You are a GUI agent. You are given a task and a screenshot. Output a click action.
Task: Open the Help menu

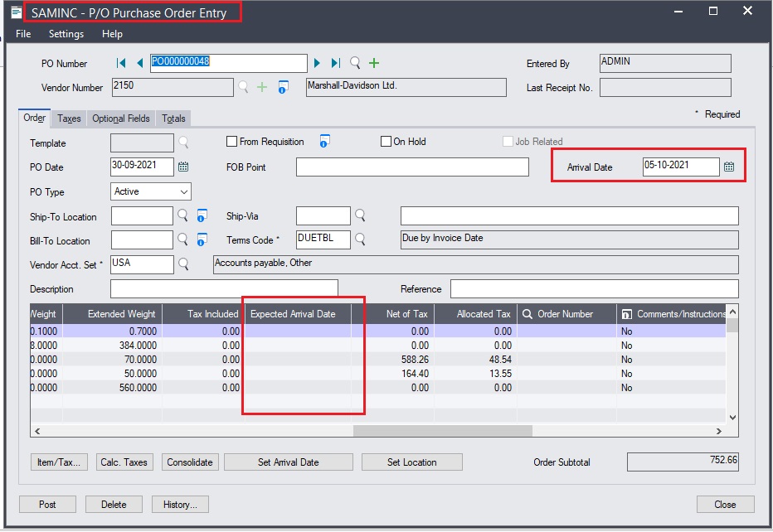pos(112,34)
